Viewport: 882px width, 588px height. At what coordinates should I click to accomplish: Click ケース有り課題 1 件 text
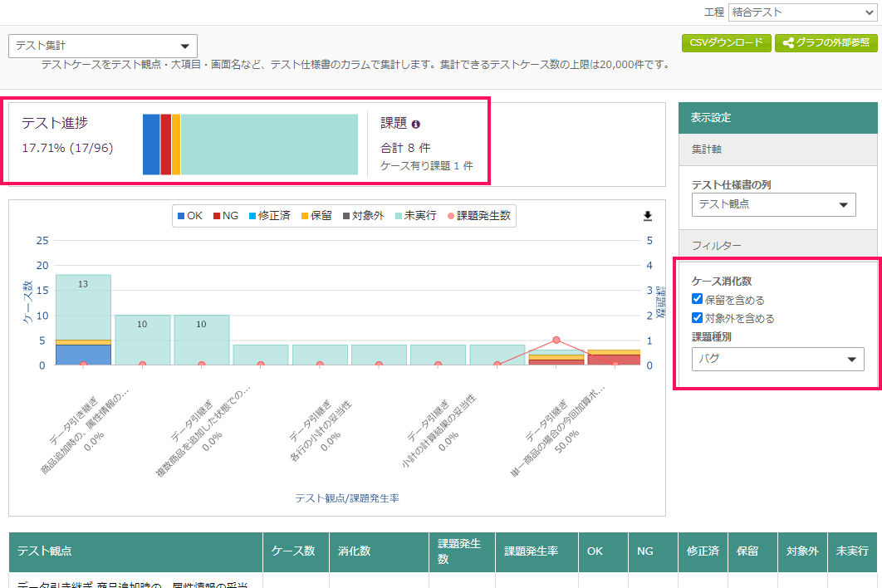pyautogui.click(x=426, y=166)
